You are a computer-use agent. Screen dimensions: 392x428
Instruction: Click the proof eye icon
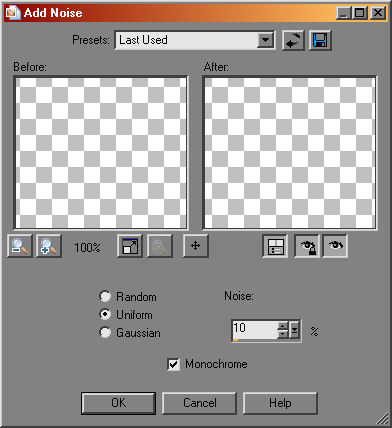coord(335,246)
